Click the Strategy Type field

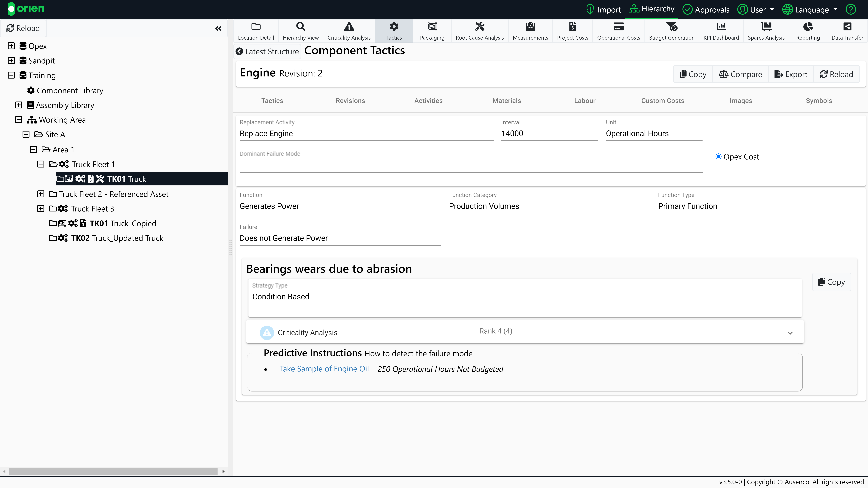[524, 297]
